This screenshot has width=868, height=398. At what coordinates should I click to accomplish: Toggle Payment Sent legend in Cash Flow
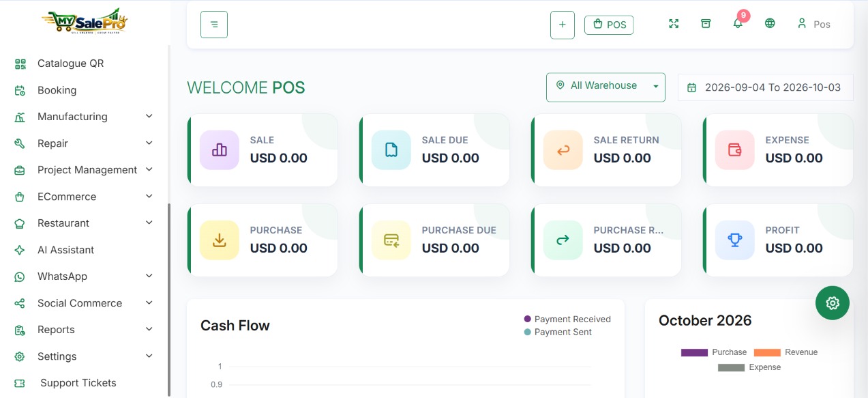tap(558, 332)
